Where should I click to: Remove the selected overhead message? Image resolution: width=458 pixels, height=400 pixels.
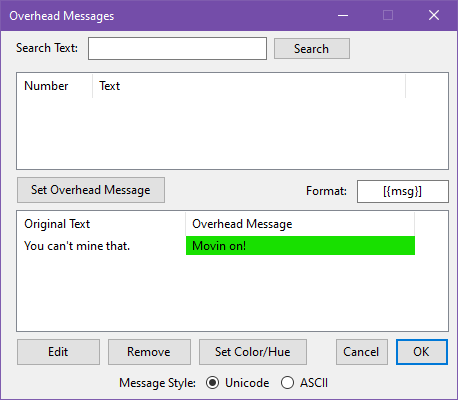point(149,352)
